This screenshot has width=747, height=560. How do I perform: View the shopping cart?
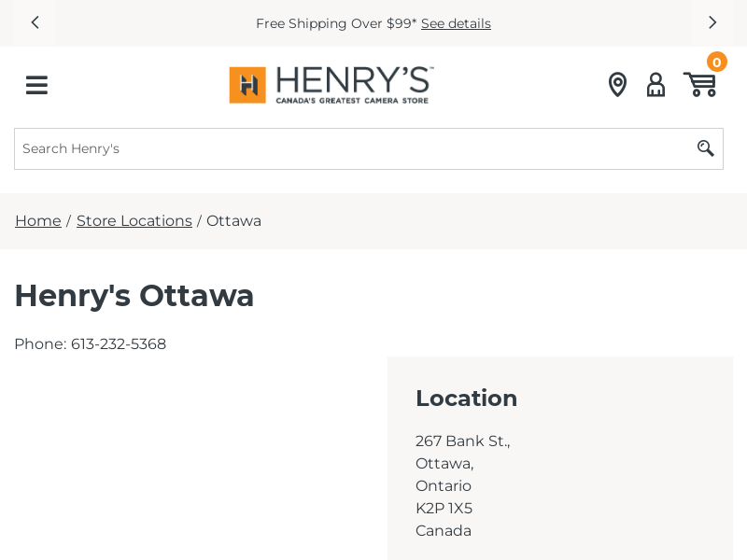(x=699, y=85)
